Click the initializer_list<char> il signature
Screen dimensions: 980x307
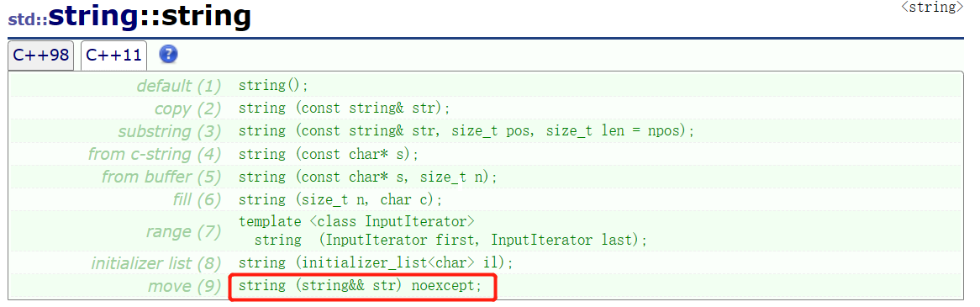[x=377, y=263]
